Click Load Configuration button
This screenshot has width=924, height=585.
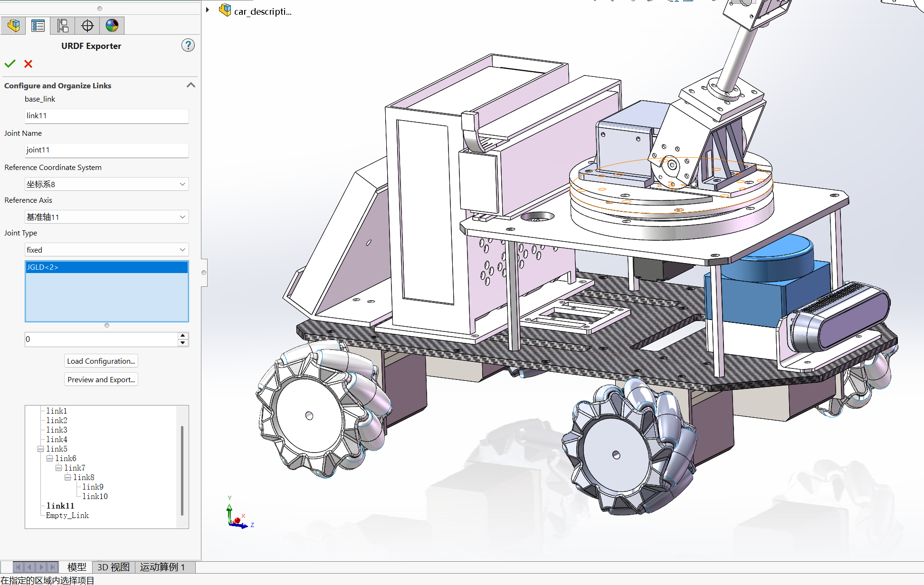point(101,361)
